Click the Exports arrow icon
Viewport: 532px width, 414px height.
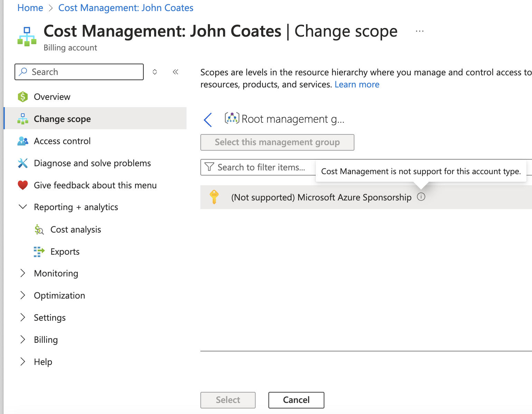point(39,252)
